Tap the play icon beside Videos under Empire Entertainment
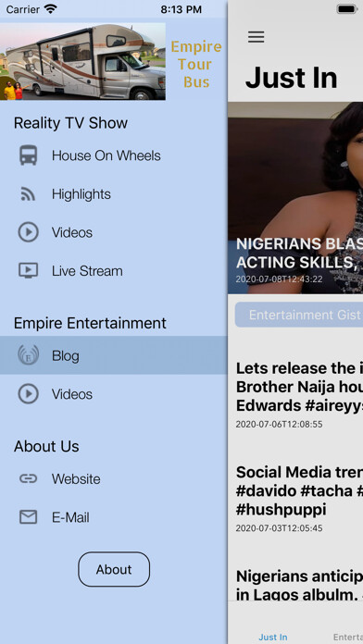The image size is (363, 644). pyautogui.click(x=29, y=394)
